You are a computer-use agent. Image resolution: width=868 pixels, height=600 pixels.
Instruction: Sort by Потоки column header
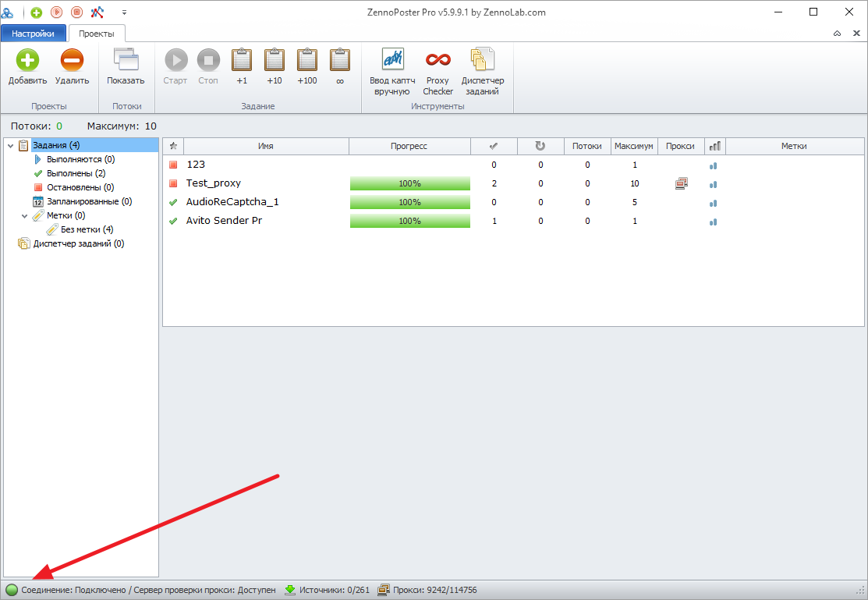[x=586, y=146]
